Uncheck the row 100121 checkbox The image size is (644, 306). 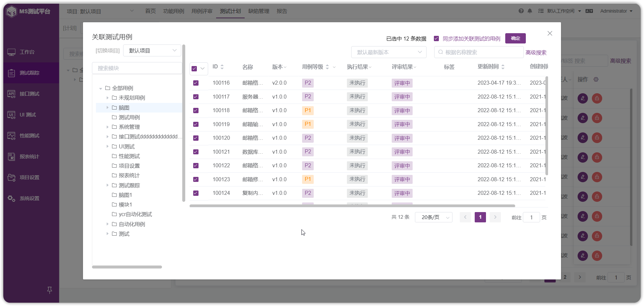click(x=196, y=152)
